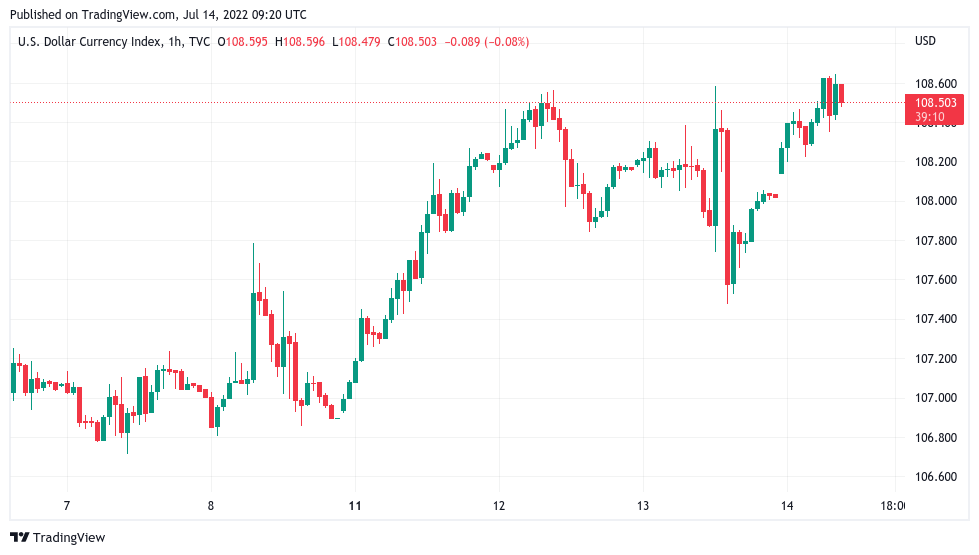Screen dimensions: 979x555
Task: Click date label 7 on the time axis
Action: pos(66,506)
